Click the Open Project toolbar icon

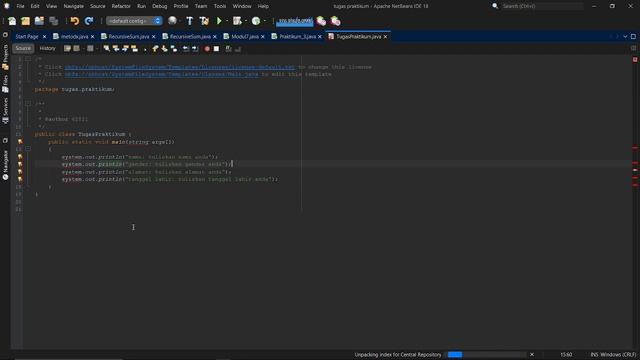pos(39,21)
